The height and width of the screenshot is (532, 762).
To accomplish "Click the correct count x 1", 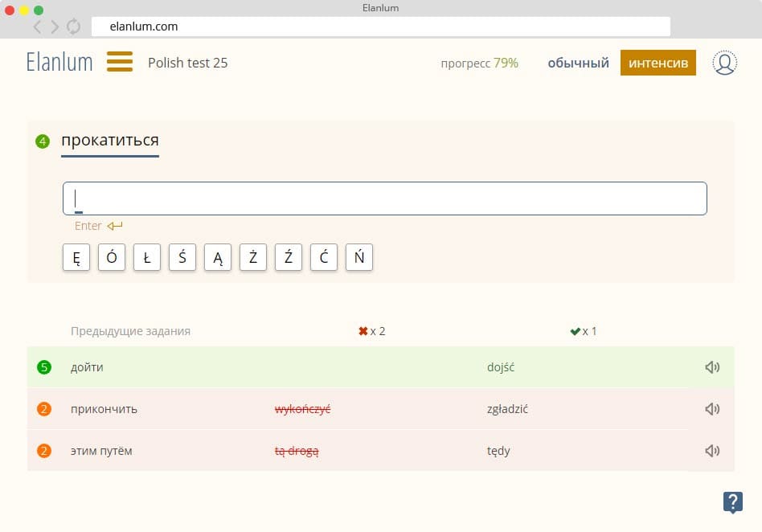I will (589, 331).
